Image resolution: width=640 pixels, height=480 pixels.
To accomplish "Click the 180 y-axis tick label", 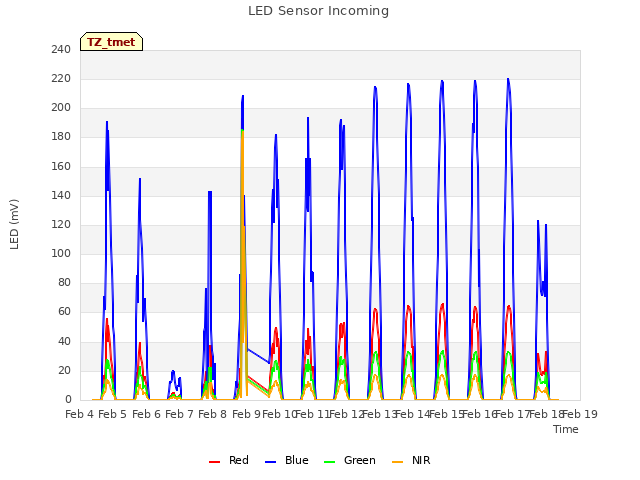I will [61, 137].
